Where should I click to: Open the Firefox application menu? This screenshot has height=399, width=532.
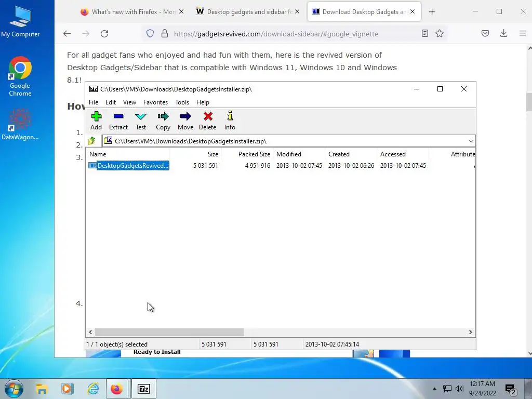pos(523,33)
